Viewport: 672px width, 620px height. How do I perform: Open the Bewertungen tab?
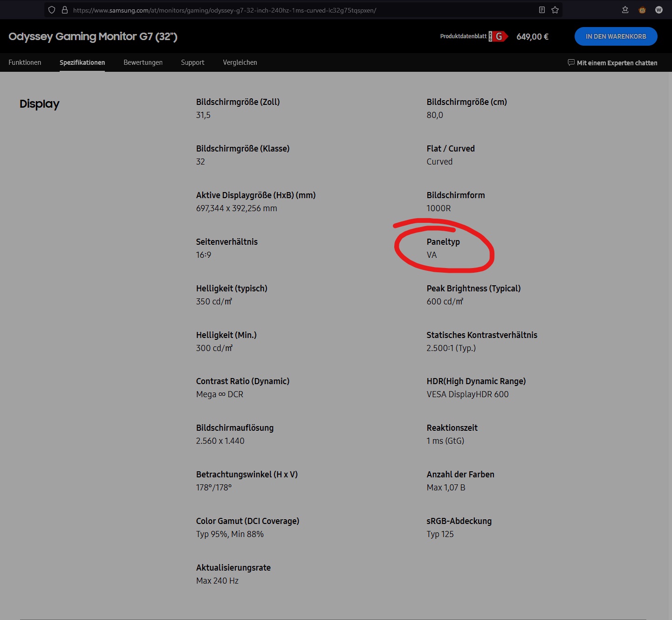pos(143,62)
